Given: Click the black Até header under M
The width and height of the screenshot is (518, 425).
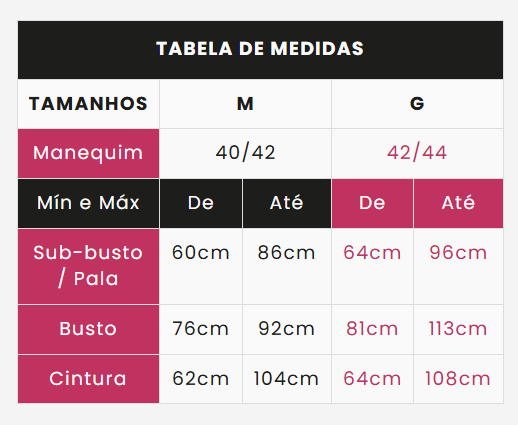Looking at the screenshot, I should [x=287, y=203].
